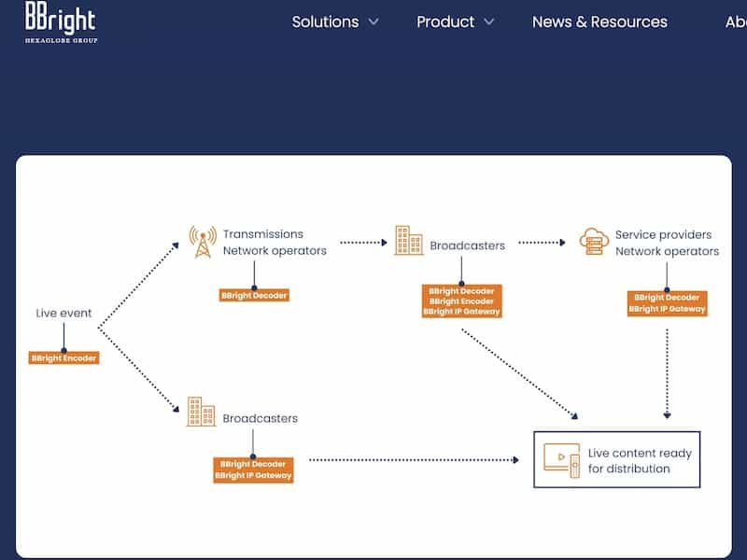Image resolution: width=747 pixels, height=560 pixels.
Task: Expand the Product chevron arrow
Action: 489,22
